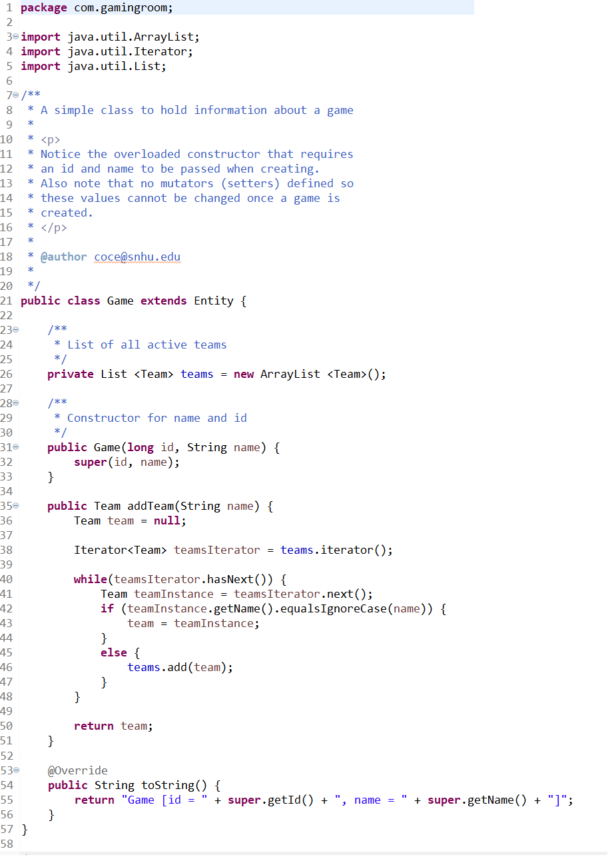Collapse the teams field comment
This screenshot has height=863, width=616.
tap(14, 329)
